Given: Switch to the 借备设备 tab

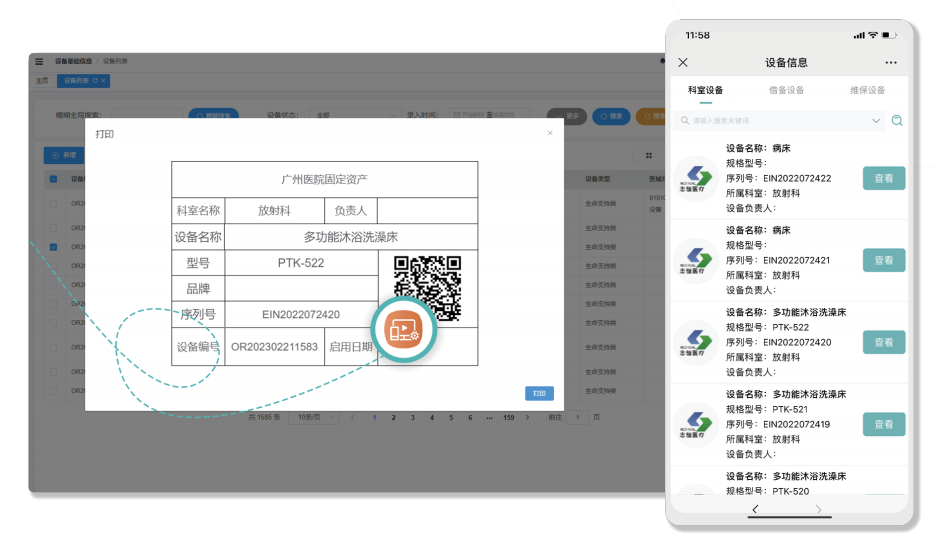Looking at the screenshot, I should 786,90.
